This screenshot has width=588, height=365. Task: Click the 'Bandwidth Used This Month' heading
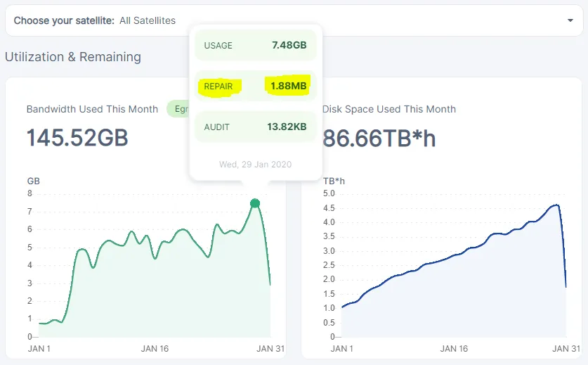tap(92, 109)
